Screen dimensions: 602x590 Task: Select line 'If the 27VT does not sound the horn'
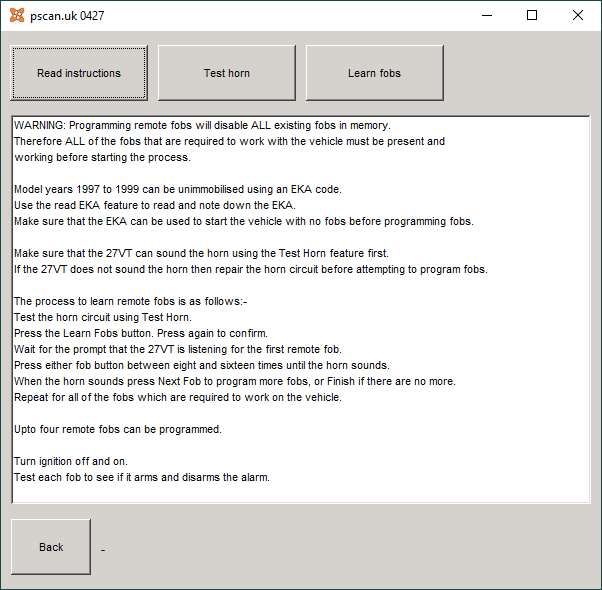[251, 269]
